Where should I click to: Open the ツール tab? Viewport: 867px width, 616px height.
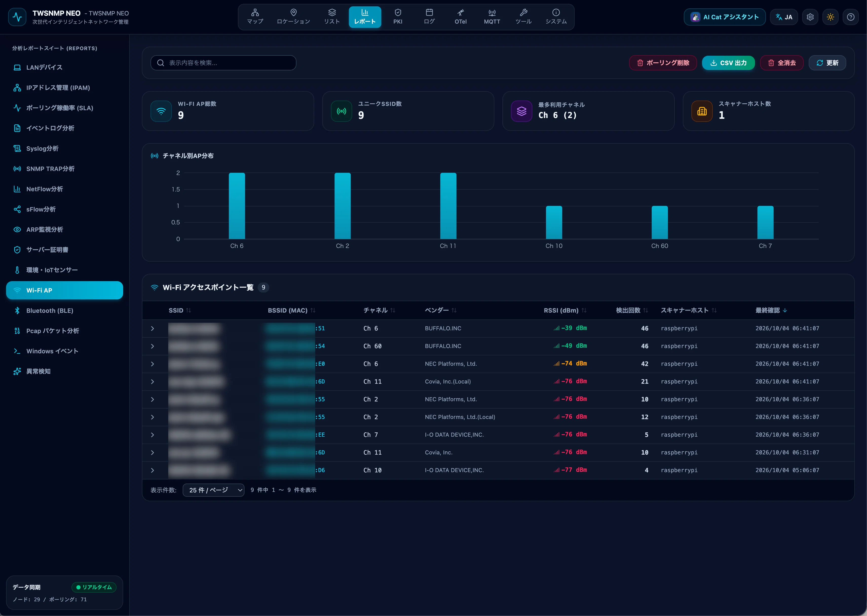click(x=524, y=17)
